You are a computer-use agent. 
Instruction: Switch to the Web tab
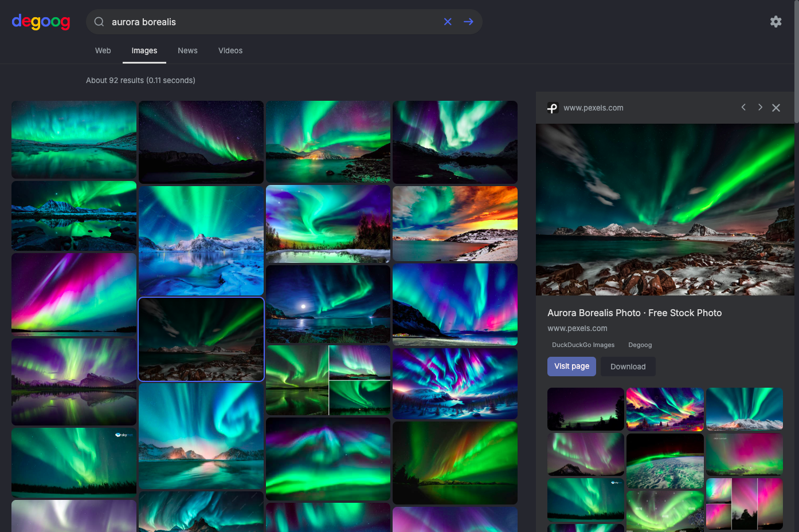pyautogui.click(x=103, y=50)
